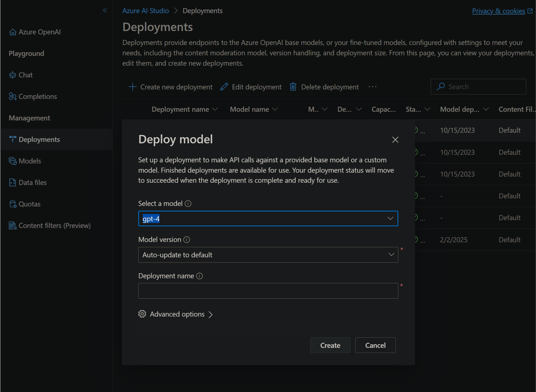Screen dimensions: 536x392
Task: Click the Cancel button
Action: [x=375, y=345]
